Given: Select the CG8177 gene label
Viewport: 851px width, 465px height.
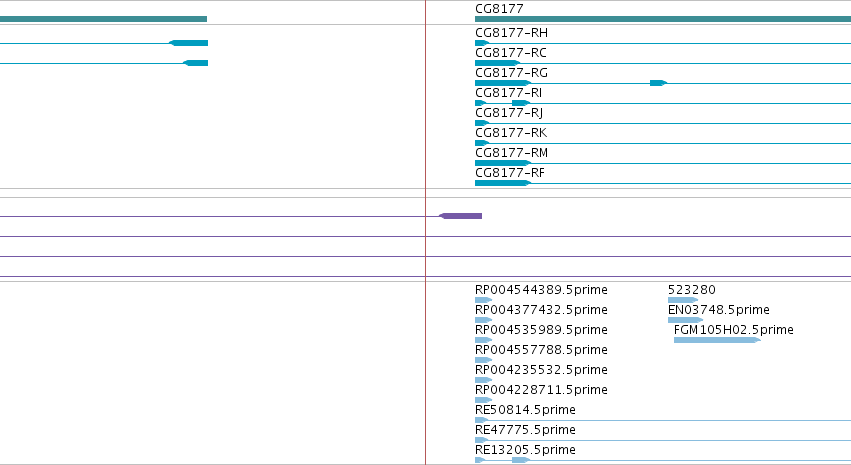Looking at the screenshot, I should [x=499, y=9].
